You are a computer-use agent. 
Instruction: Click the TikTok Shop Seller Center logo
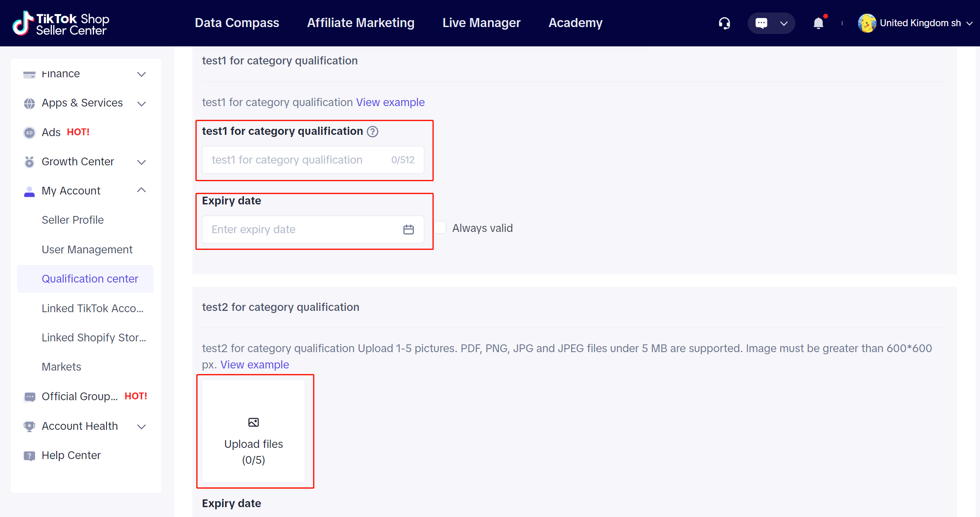click(61, 23)
